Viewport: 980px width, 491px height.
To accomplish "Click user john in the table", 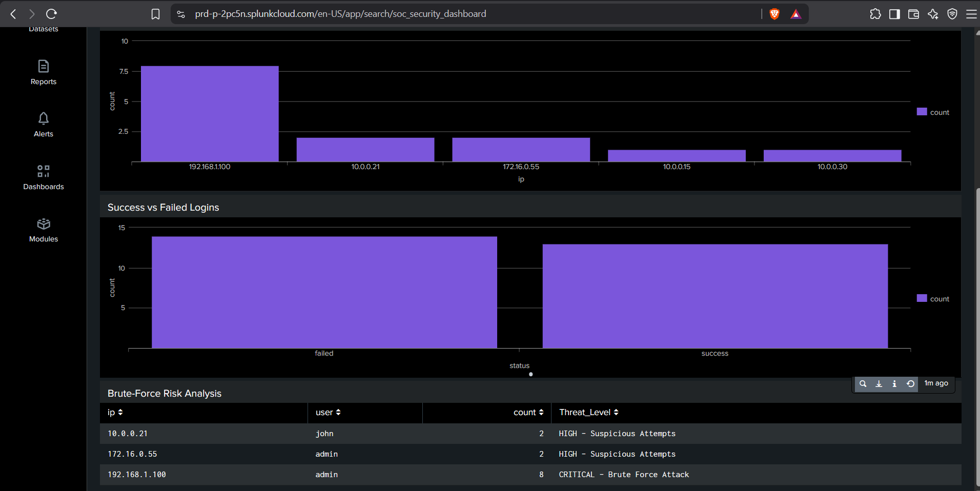I will [x=324, y=434].
